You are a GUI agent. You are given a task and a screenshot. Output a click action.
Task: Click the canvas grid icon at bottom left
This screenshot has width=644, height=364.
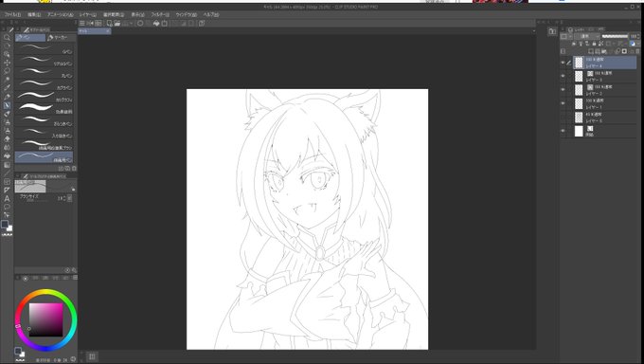(x=92, y=356)
